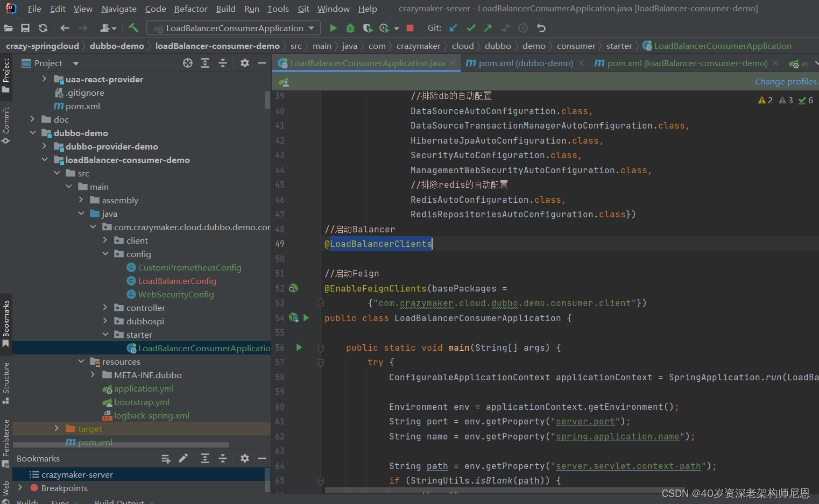Select bootstrap.yml in resources
The width and height of the screenshot is (819, 504).
pyautogui.click(x=142, y=402)
